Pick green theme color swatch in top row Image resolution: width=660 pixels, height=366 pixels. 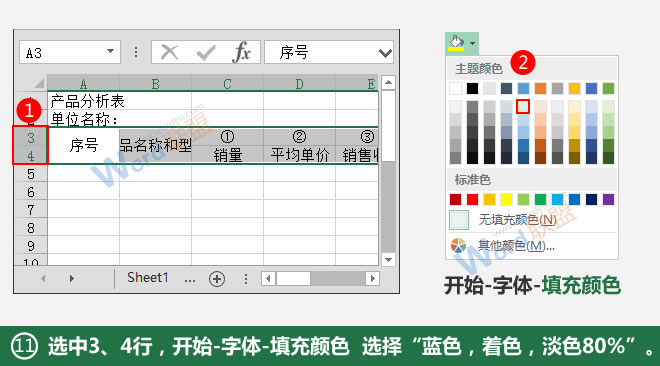tap(608, 88)
